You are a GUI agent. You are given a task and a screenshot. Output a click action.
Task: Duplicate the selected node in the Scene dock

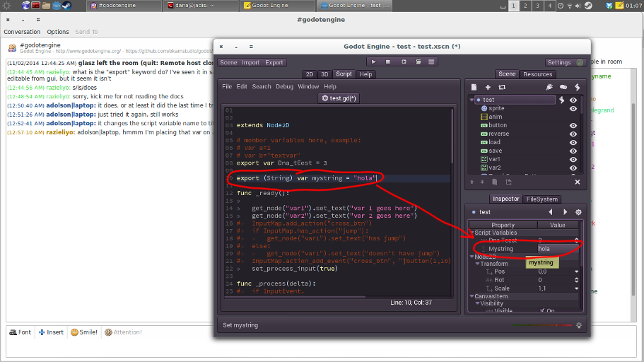[495, 182]
